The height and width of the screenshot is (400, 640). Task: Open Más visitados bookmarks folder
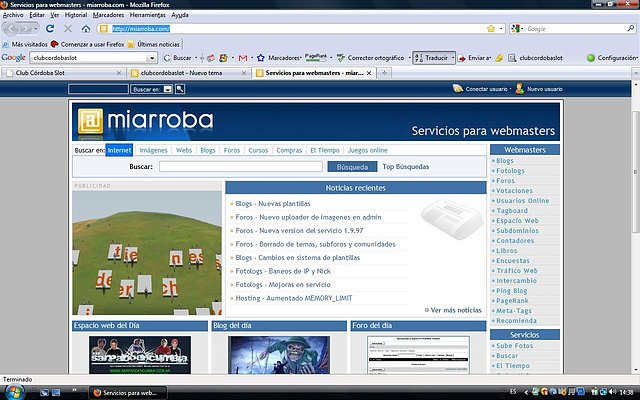[x=24, y=44]
